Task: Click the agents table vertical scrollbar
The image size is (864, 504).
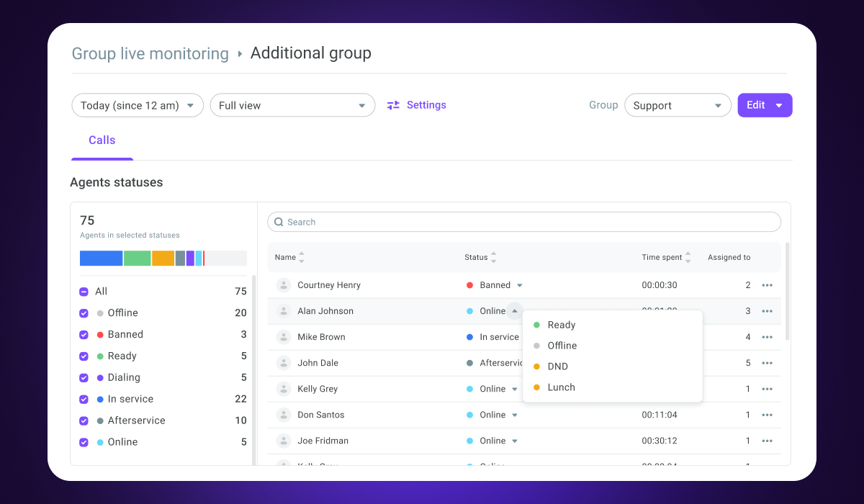Action: tap(787, 291)
